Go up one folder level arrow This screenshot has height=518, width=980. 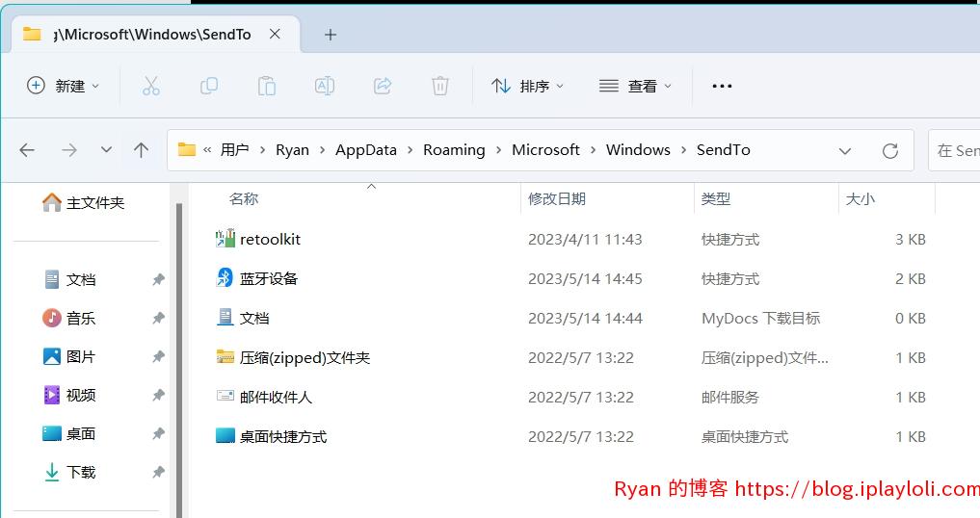coord(142,150)
